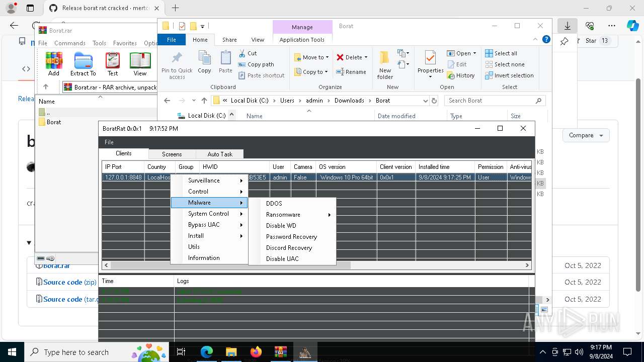
Task: Click the Copy icon in Explorer ribbon
Action: click(x=204, y=62)
